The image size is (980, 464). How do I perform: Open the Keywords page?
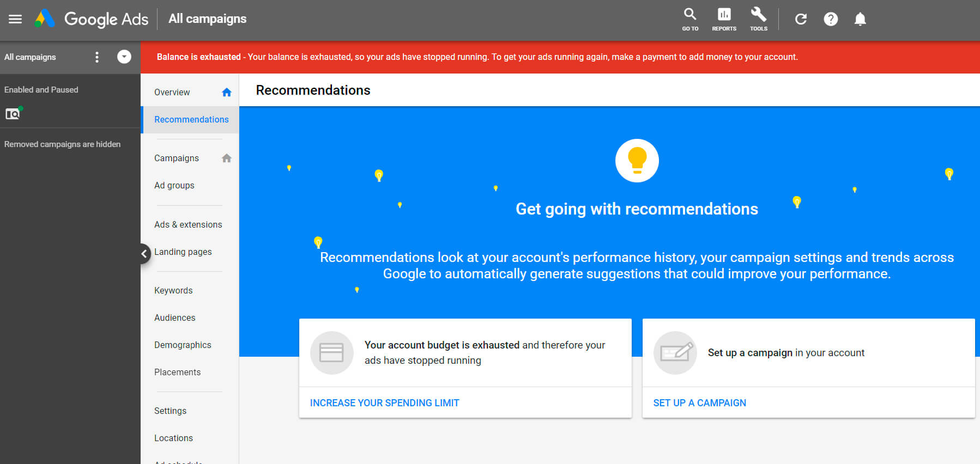point(173,291)
